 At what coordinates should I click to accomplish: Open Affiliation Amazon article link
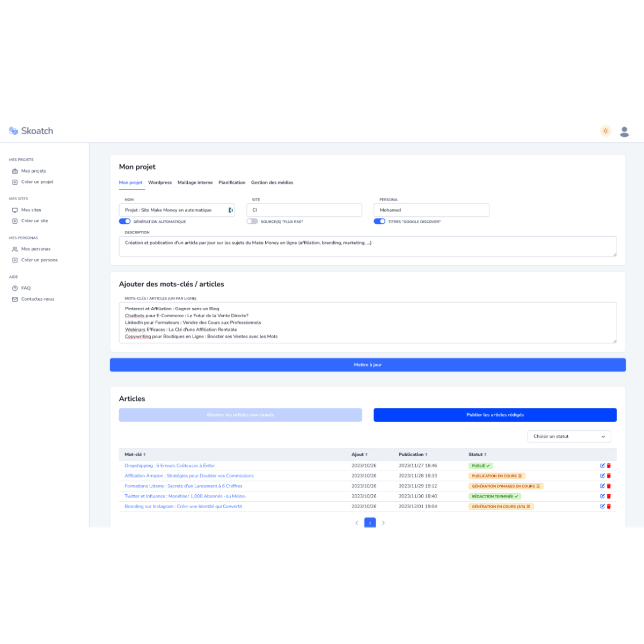click(189, 476)
